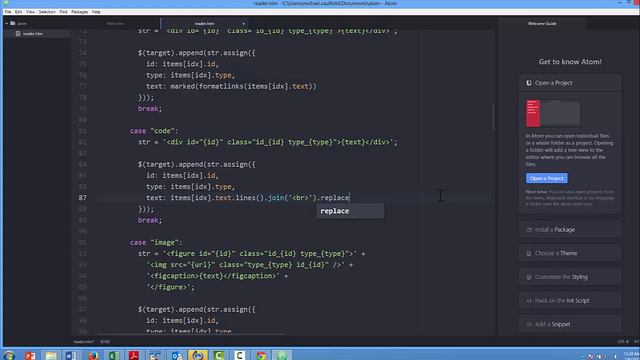Viewport: 640px width, 360px height.
Task: Open the Edit menu
Action: tap(18, 12)
